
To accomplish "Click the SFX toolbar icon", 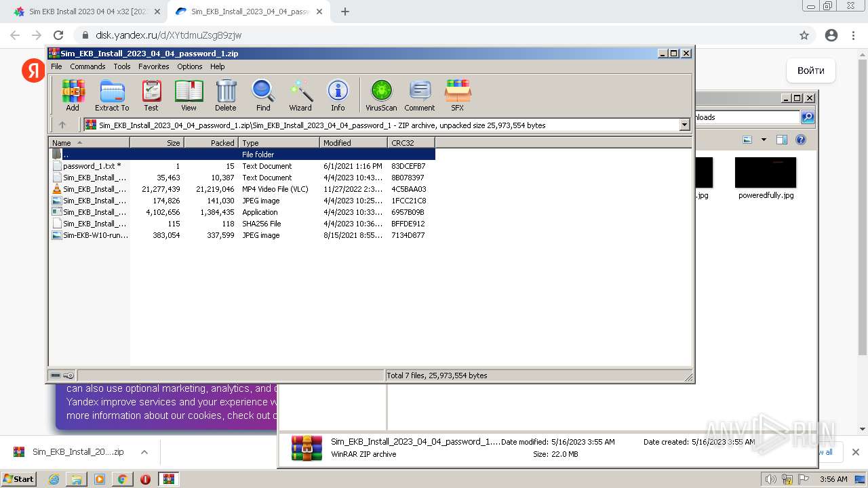I will click(x=458, y=95).
